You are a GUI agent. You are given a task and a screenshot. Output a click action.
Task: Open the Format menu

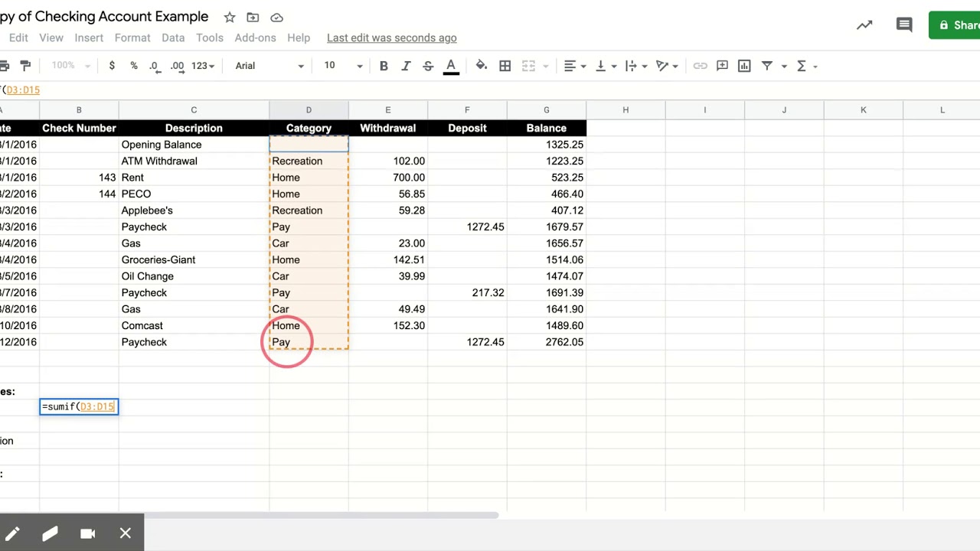click(x=132, y=37)
